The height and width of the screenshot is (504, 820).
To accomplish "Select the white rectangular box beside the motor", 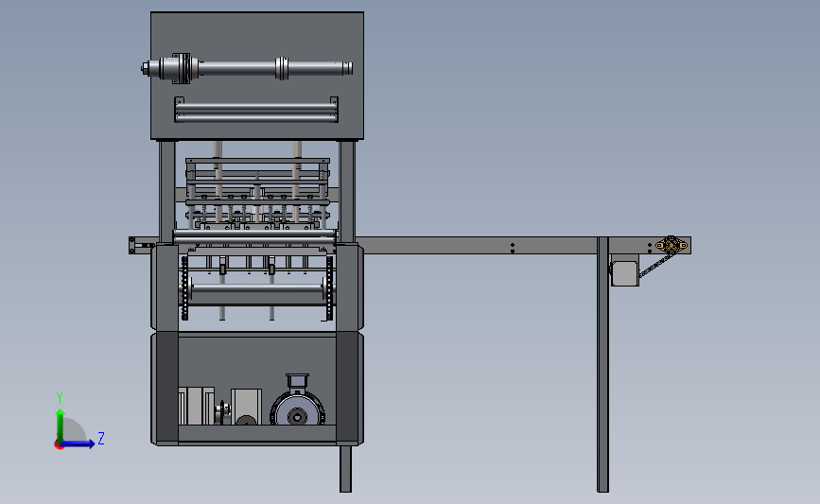I will 246,407.
